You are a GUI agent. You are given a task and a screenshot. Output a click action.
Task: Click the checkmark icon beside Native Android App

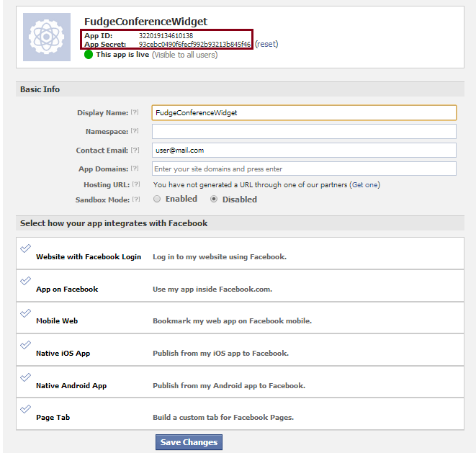tap(25, 377)
